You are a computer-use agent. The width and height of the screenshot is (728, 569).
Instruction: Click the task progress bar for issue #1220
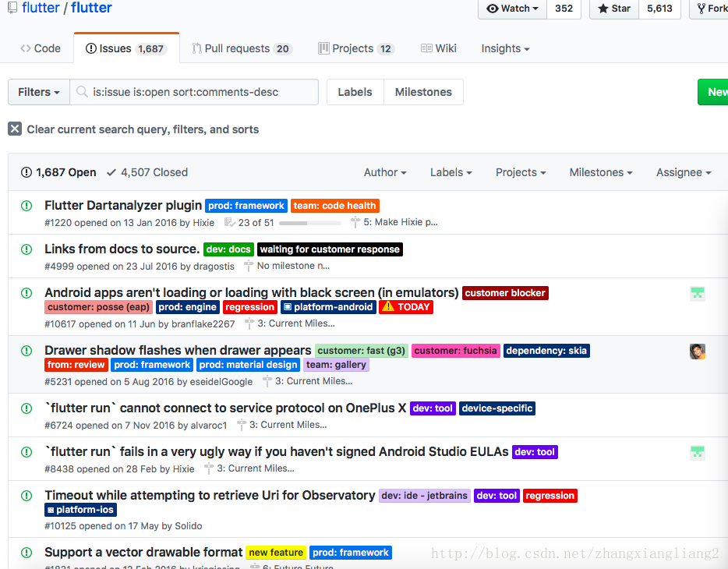(309, 223)
